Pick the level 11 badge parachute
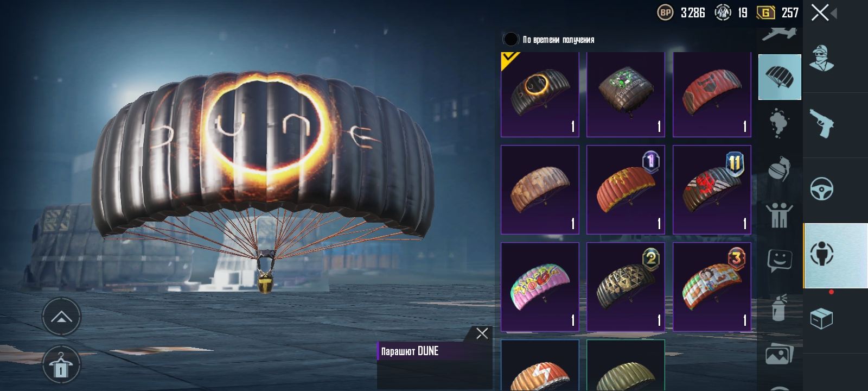The height and width of the screenshot is (391, 868). pos(712,190)
